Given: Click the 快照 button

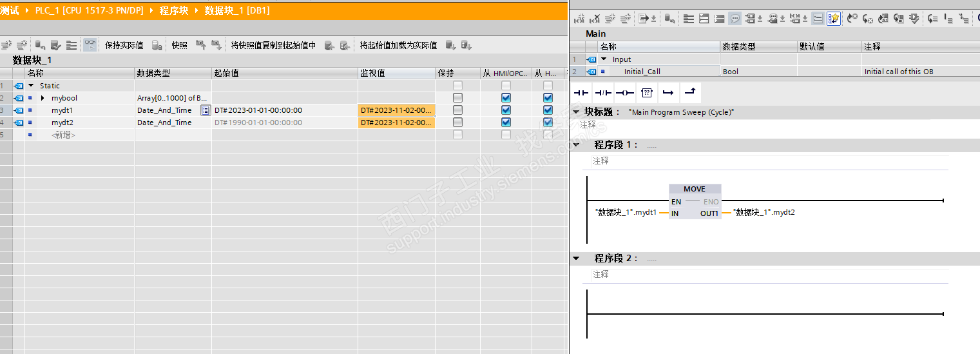Looking at the screenshot, I should (179, 45).
